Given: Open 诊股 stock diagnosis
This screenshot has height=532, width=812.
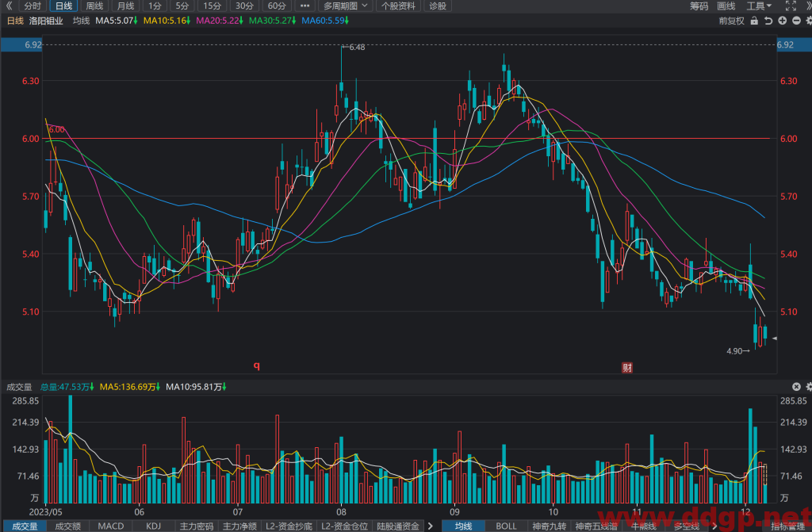Looking at the screenshot, I should [438, 6].
